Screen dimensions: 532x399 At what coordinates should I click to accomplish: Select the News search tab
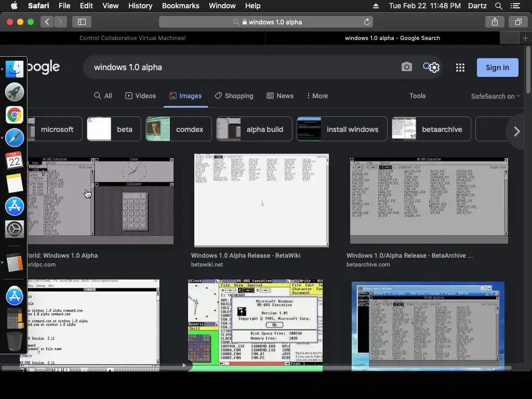point(280,96)
